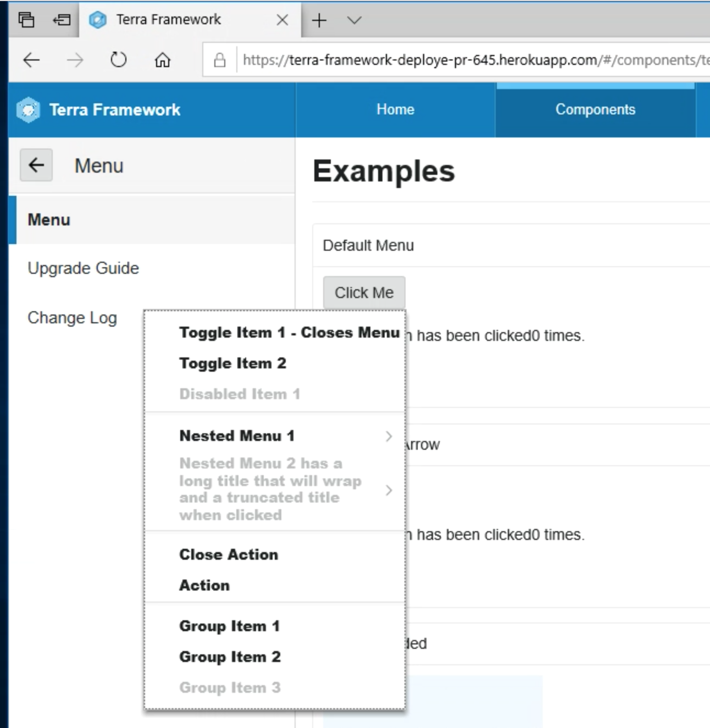The width and height of the screenshot is (710, 728).
Task: Click the Home icon in the browser toolbar
Action: 163,59
